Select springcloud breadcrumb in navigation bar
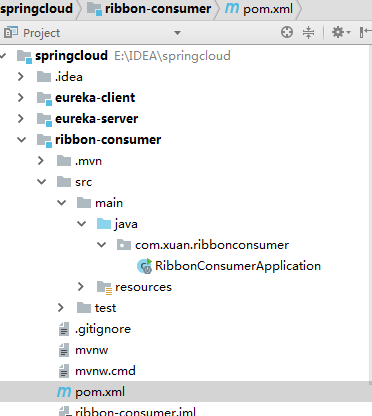 pos(36,9)
